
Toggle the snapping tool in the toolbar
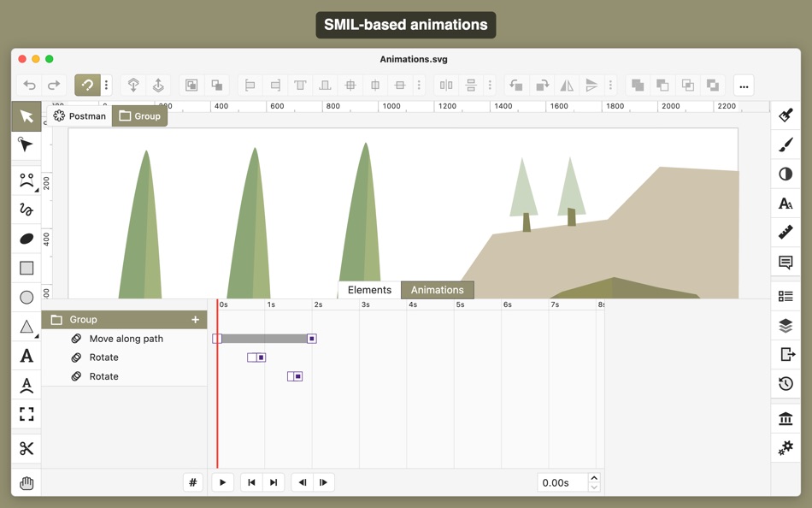coord(86,85)
